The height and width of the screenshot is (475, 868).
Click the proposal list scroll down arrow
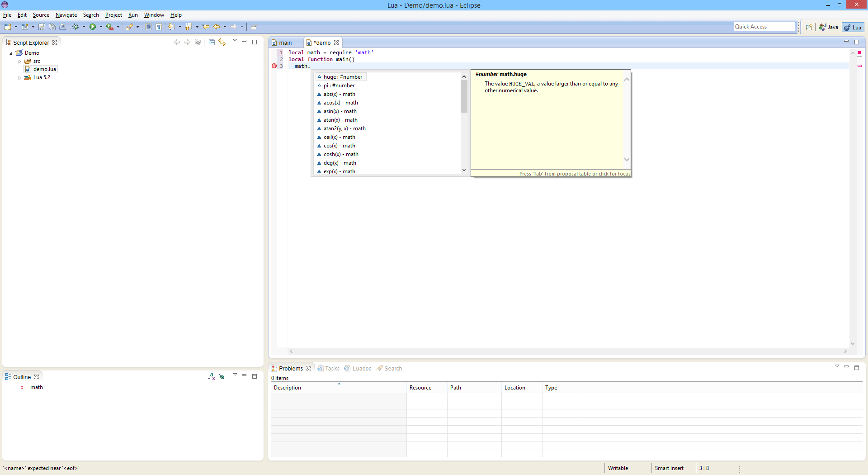tap(464, 170)
